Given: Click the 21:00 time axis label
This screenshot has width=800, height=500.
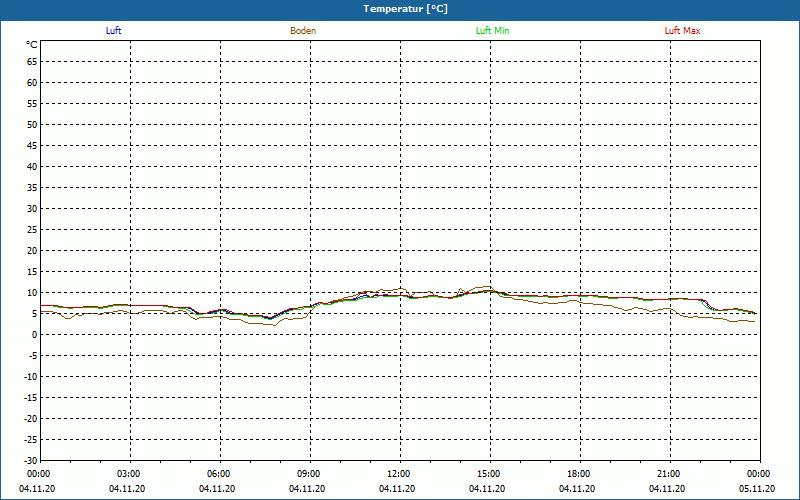Looking at the screenshot, I should [669, 474].
